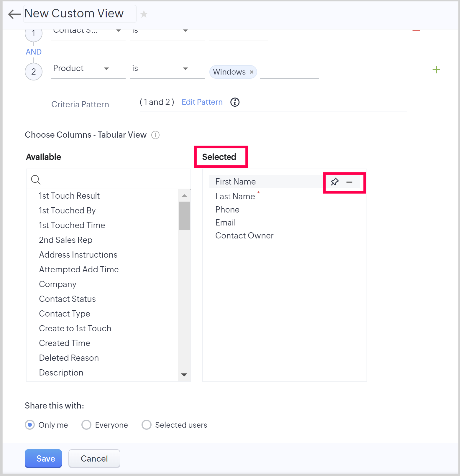Show Choose Columns info tooltip

[155, 135]
